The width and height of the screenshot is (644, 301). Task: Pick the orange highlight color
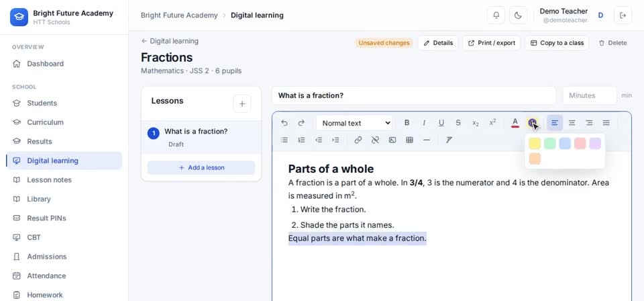(535, 159)
